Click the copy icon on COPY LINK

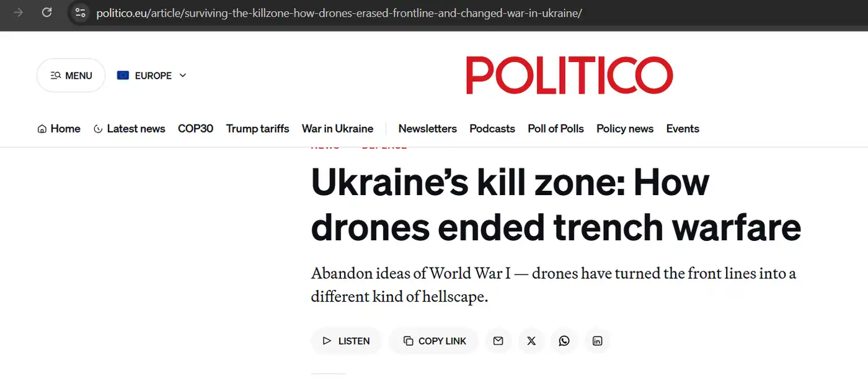click(407, 341)
